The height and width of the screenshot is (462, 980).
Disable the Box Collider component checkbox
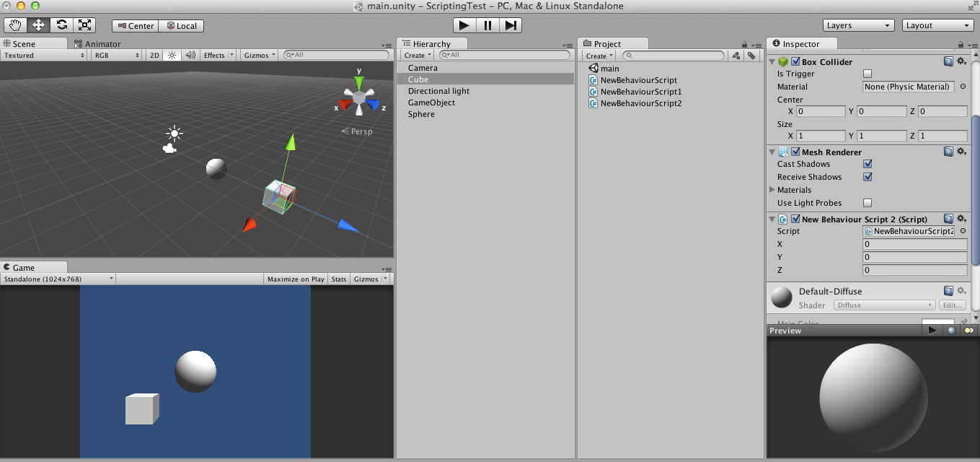tap(795, 61)
